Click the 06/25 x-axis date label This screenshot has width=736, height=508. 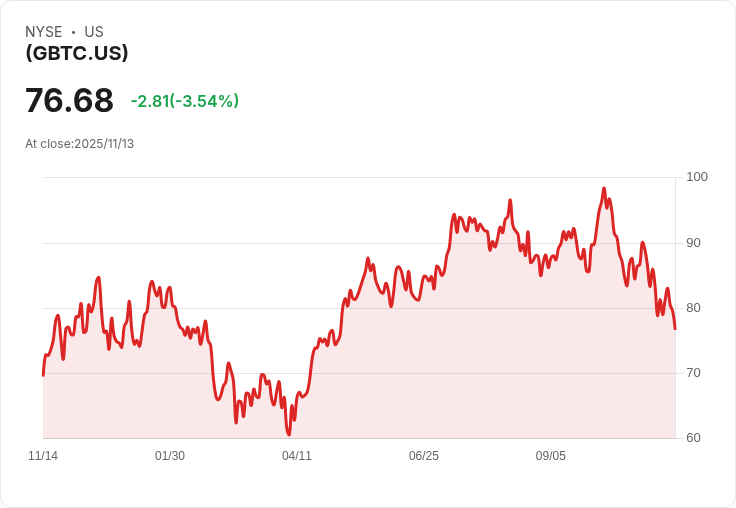click(424, 456)
